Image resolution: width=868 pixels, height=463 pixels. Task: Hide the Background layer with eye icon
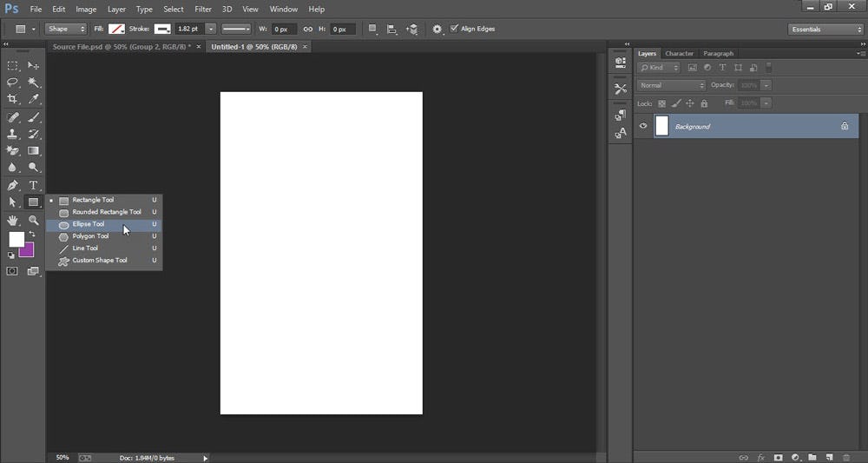(643, 126)
